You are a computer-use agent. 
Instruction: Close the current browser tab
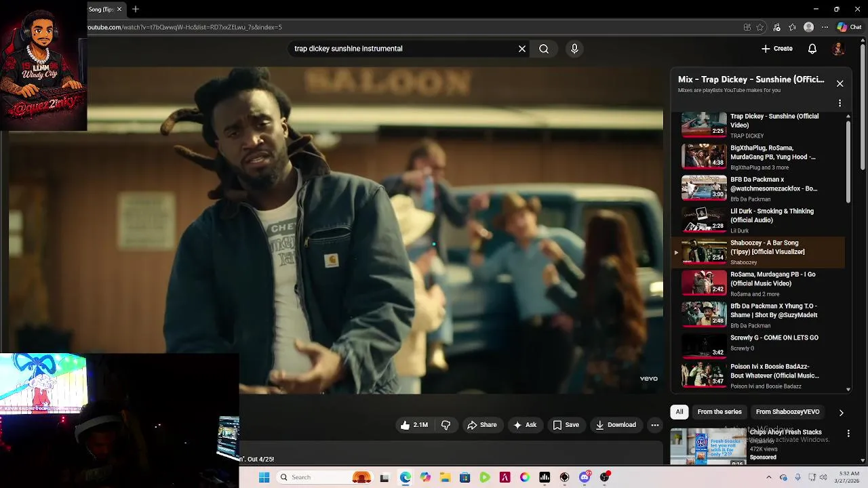(119, 9)
